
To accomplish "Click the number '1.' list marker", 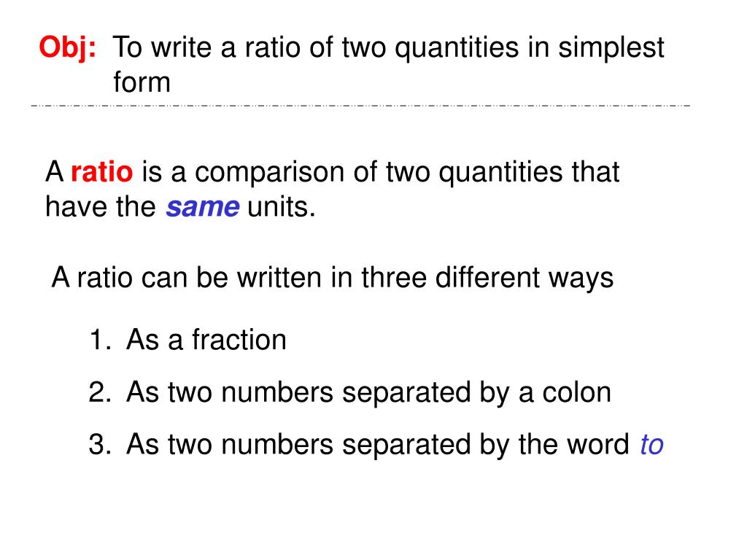I will 100,341.
